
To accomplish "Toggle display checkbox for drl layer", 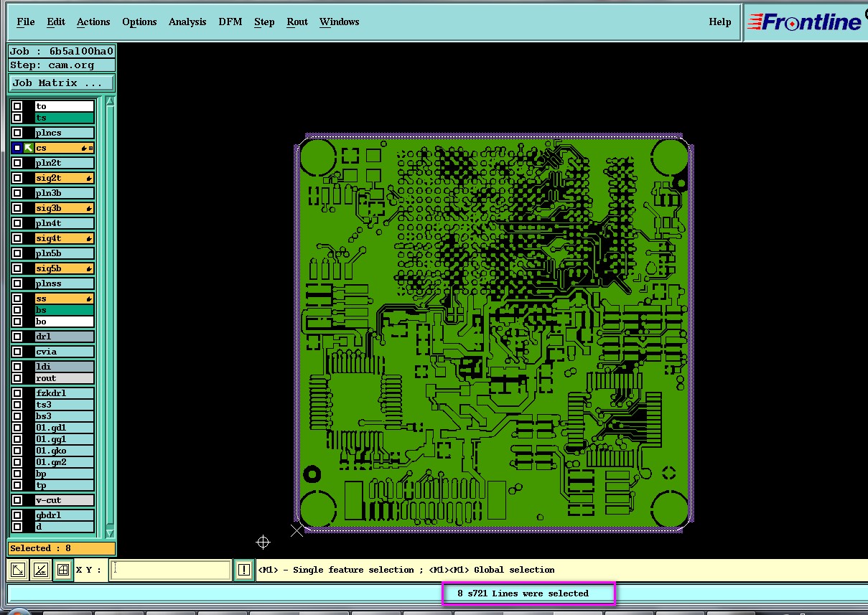I will pyautogui.click(x=17, y=337).
